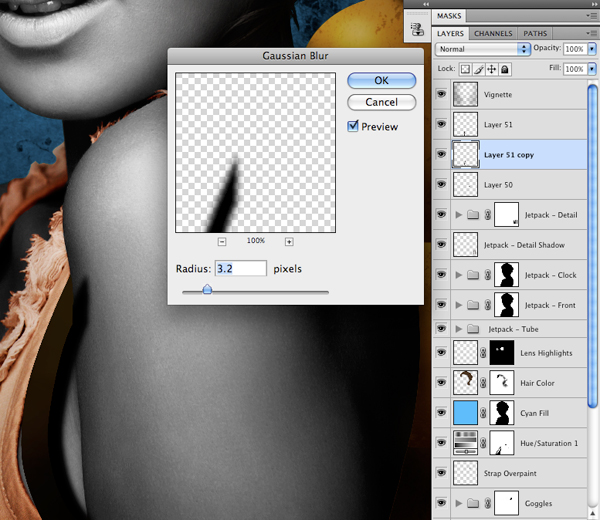
Task: Click the Jetpack - Tube folder icon
Action: 473,329
